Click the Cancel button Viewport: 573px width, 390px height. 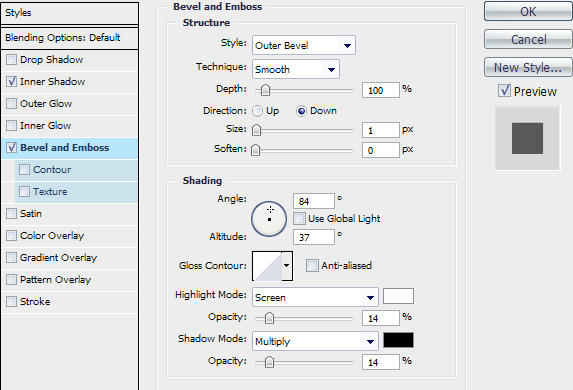tap(528, 39)
